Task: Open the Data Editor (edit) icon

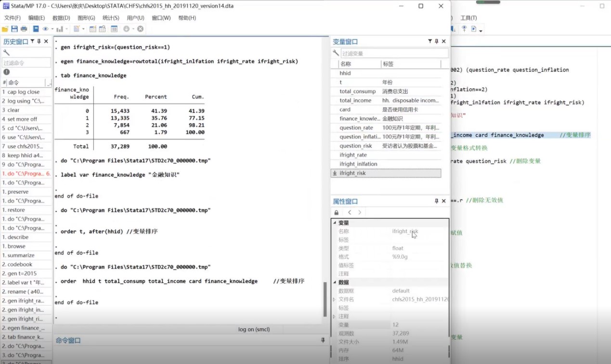Action: 92,29
